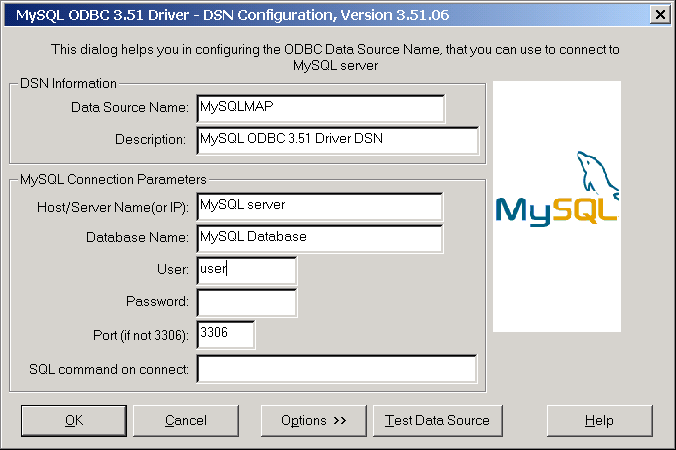Click the 'Database Name:' label
Viewport: 676px width, 450px height.
pyautogui.click(x=137, y=238)
